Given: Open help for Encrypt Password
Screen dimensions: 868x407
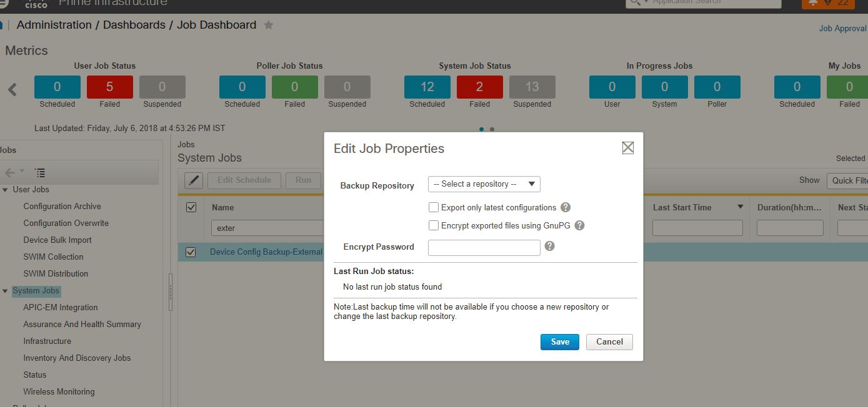Looking at the screenshot, I should coord(549,246).
